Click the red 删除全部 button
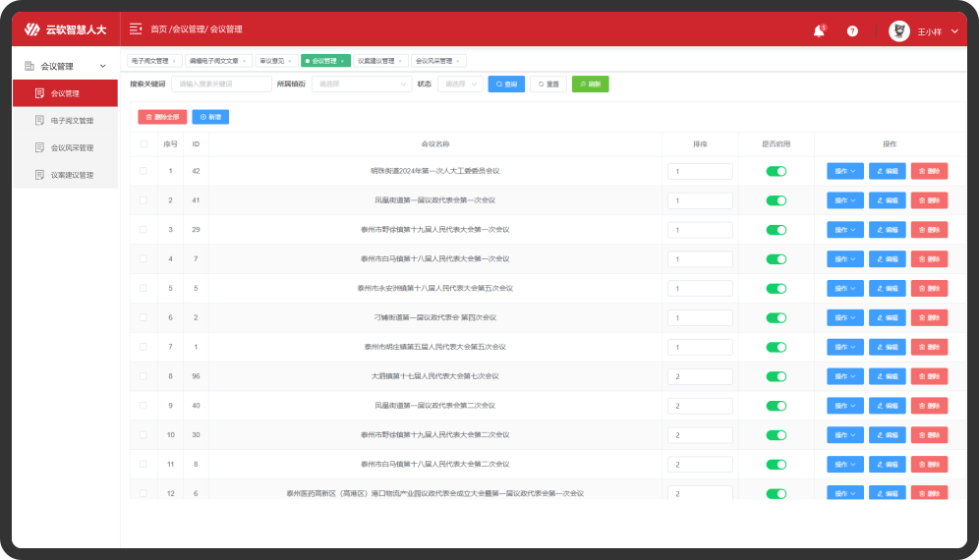The height and width of the screenshot is (560, 979). click(162, 117)
